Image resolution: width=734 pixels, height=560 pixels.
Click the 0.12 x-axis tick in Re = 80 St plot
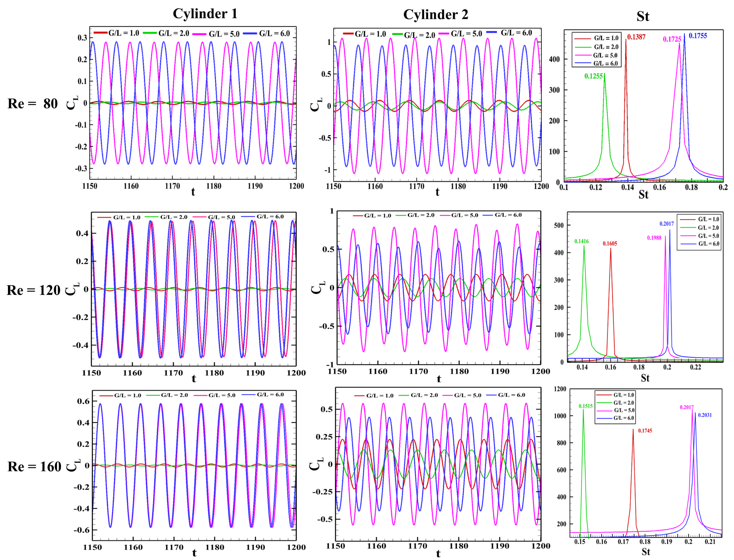click(x=596, y=187)
